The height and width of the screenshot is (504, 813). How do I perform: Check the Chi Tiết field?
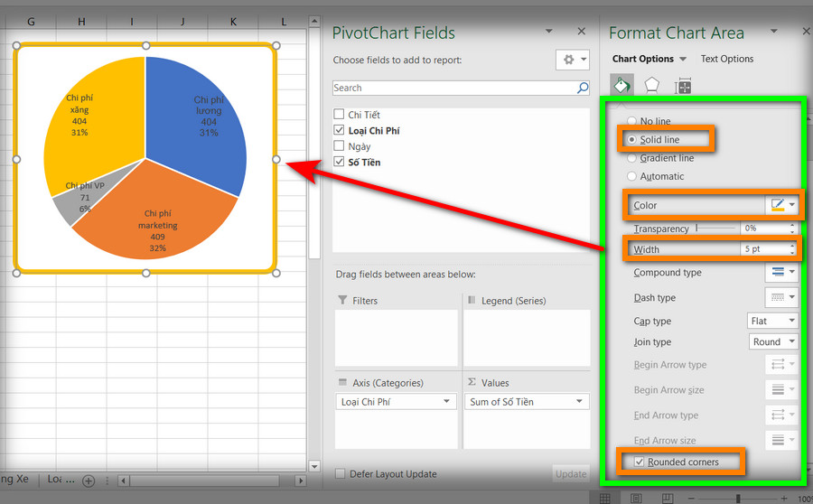pyautogui.click(x=339, y=114)
